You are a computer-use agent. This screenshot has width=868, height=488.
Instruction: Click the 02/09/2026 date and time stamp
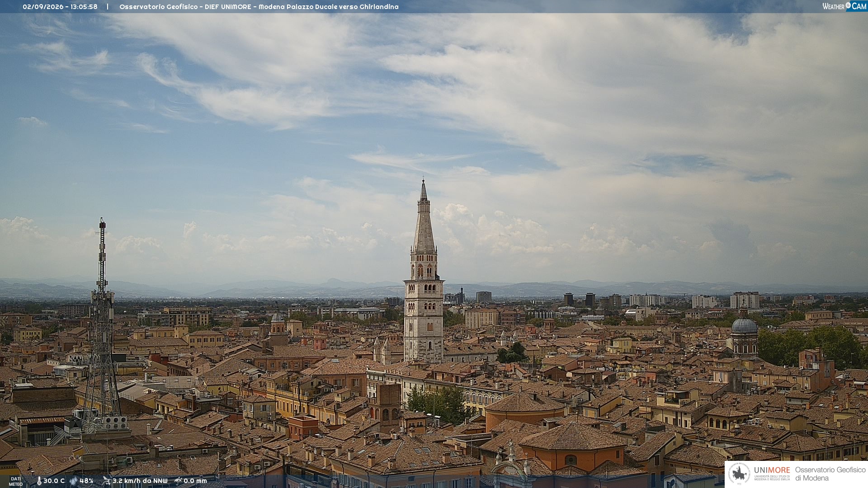60,7
